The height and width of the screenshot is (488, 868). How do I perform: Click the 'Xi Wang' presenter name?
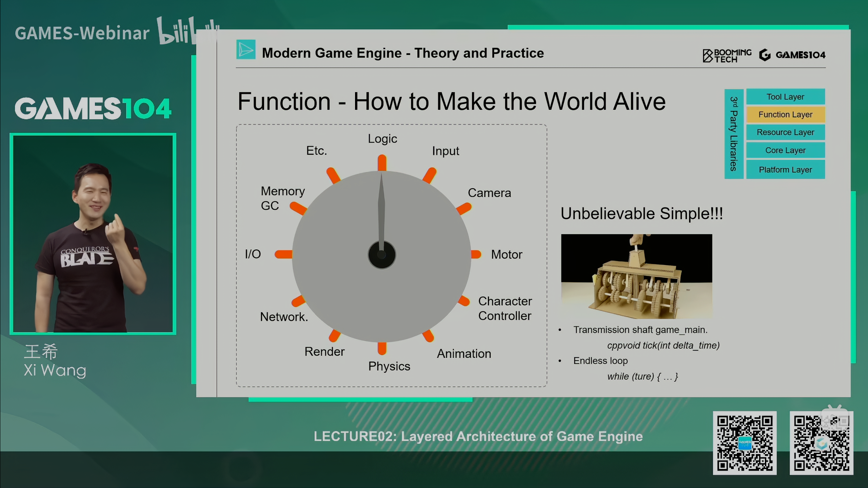click(55, 370)
